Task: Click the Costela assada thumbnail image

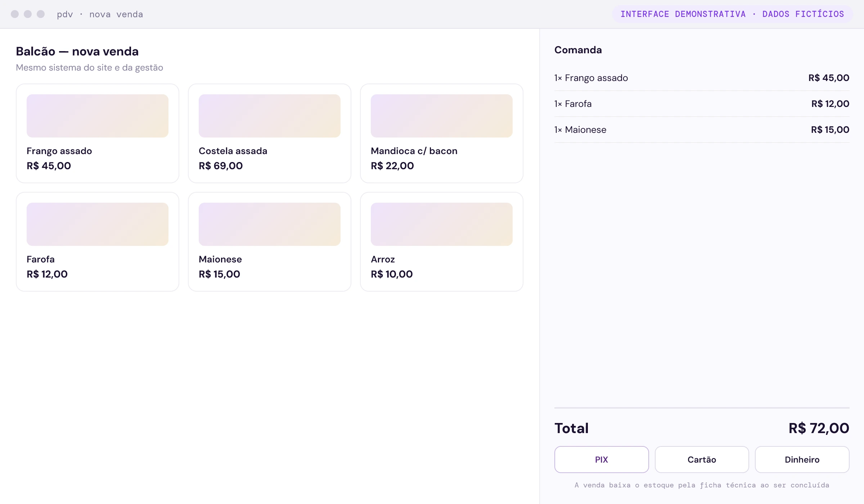Action: 270,116
